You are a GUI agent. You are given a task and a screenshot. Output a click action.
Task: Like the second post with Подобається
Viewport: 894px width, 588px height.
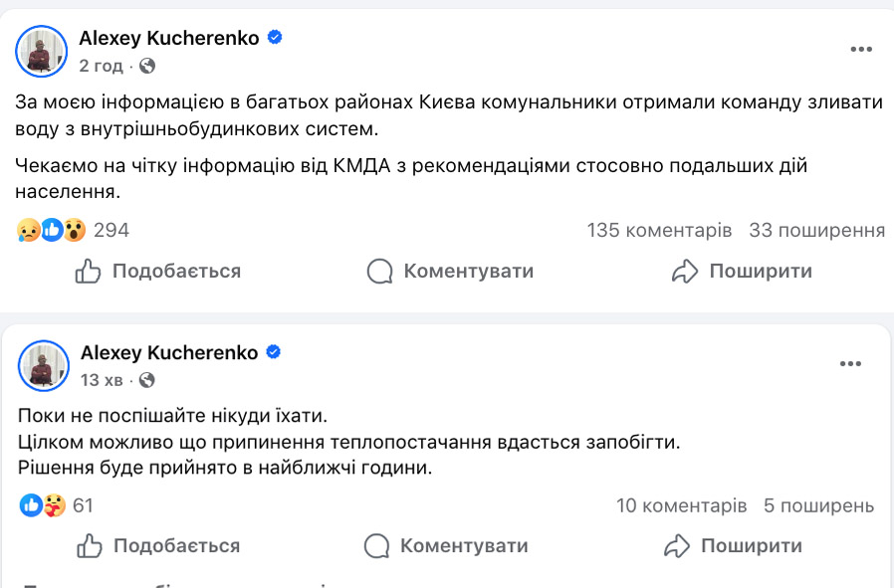click(159, 545)
